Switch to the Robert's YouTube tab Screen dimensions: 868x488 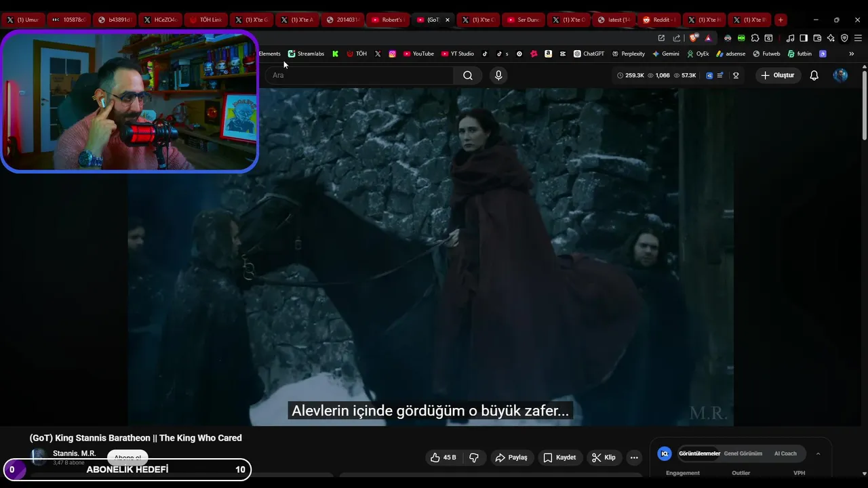[387, 20]
